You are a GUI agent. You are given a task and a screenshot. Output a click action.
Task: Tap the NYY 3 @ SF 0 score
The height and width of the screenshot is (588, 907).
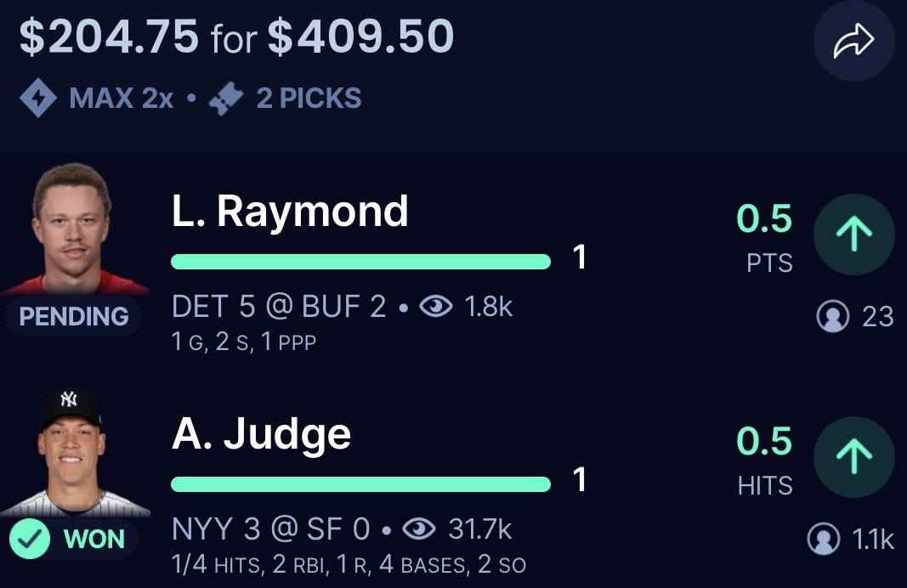pyautogui.click(x=271, y=529)
